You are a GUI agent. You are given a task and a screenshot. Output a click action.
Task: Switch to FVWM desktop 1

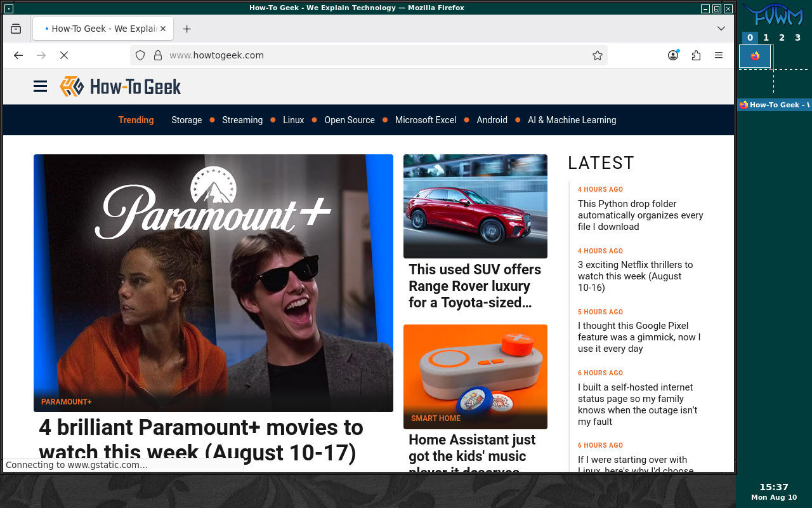tap(766, 37)
